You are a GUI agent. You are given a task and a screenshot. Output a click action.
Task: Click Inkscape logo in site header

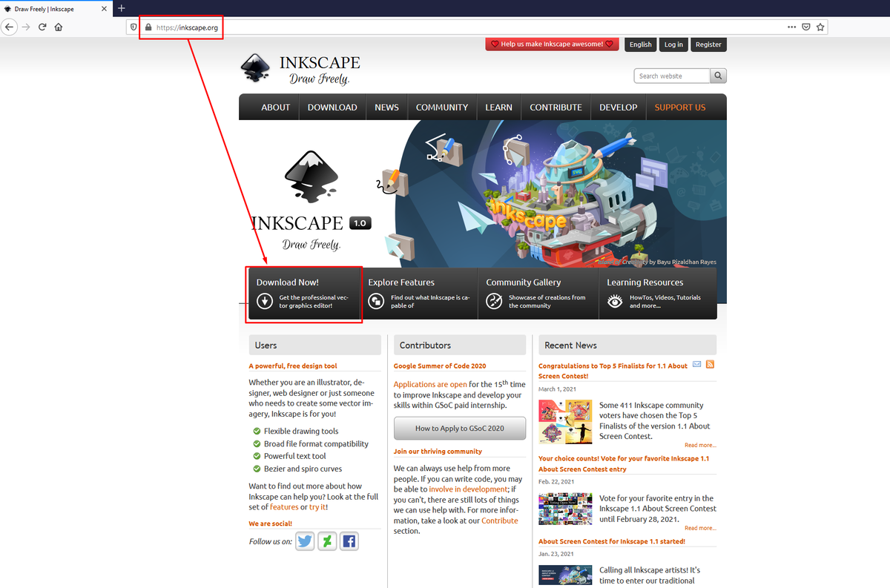[300, 69]
